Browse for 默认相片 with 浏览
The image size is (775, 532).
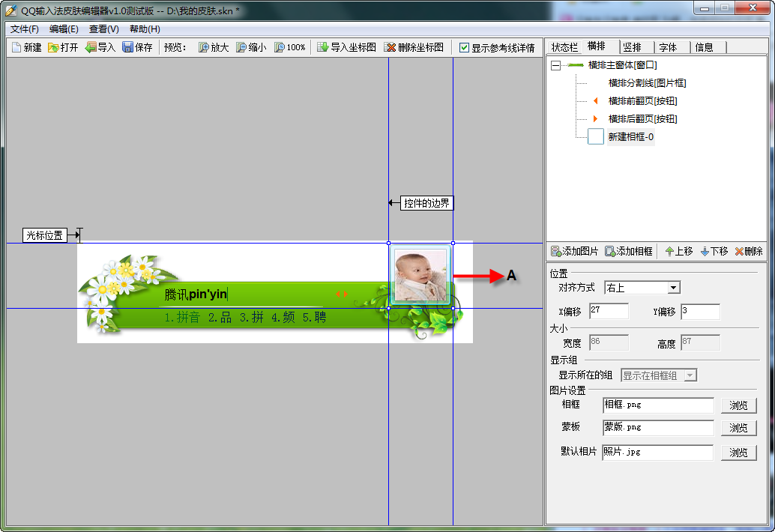click(738, 453)
